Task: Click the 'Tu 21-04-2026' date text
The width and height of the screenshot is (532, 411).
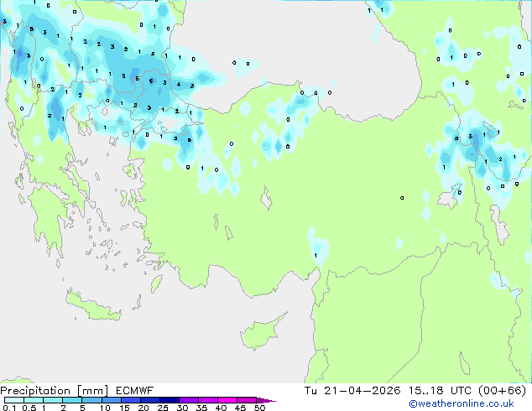Action: point(352,391)
